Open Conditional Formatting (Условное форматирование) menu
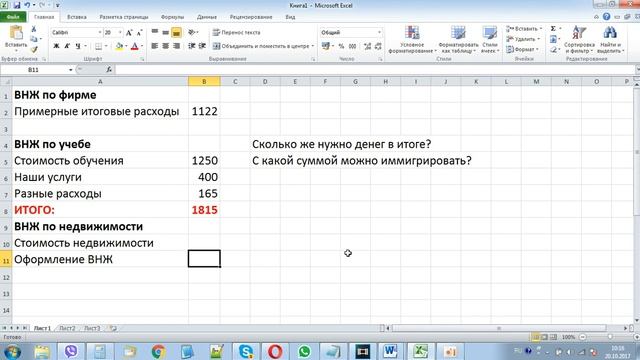Screen dimensions: 640x360 pyautogui.click(x=412, y=39)
